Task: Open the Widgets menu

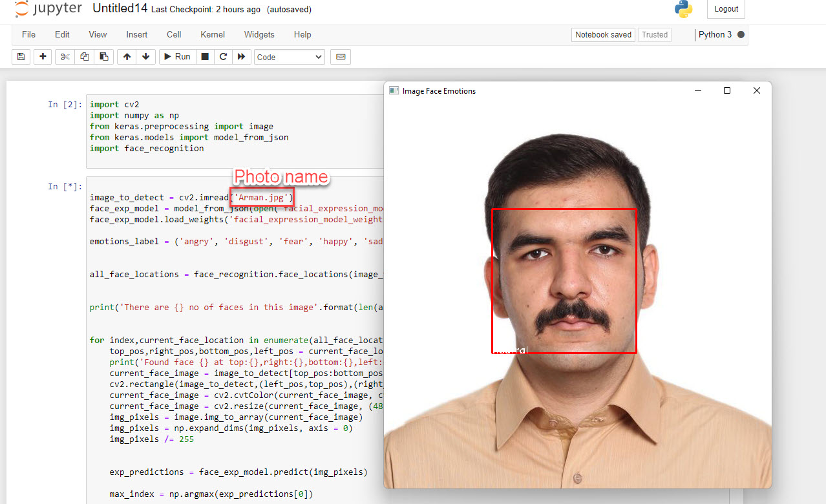Action: [259, 34]
